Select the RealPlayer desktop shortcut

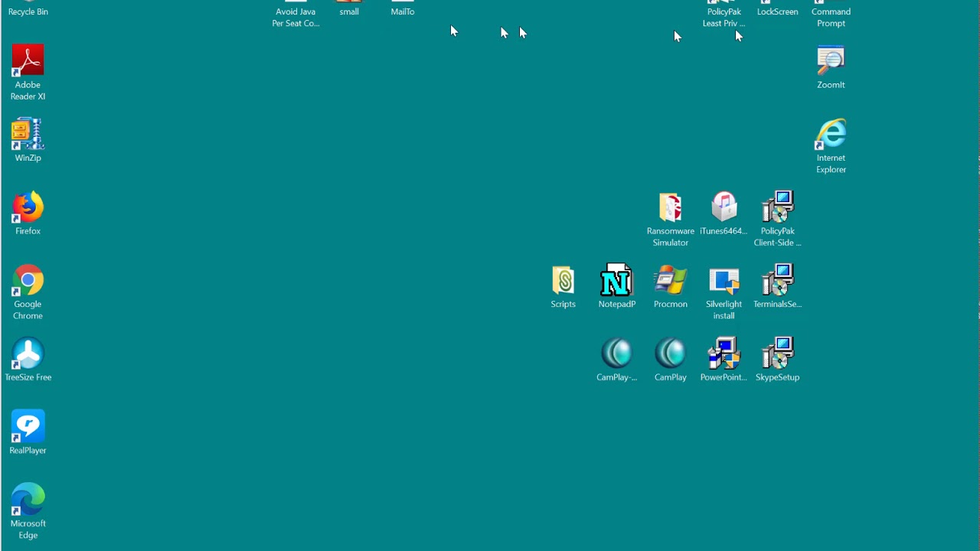coord(28,427)
